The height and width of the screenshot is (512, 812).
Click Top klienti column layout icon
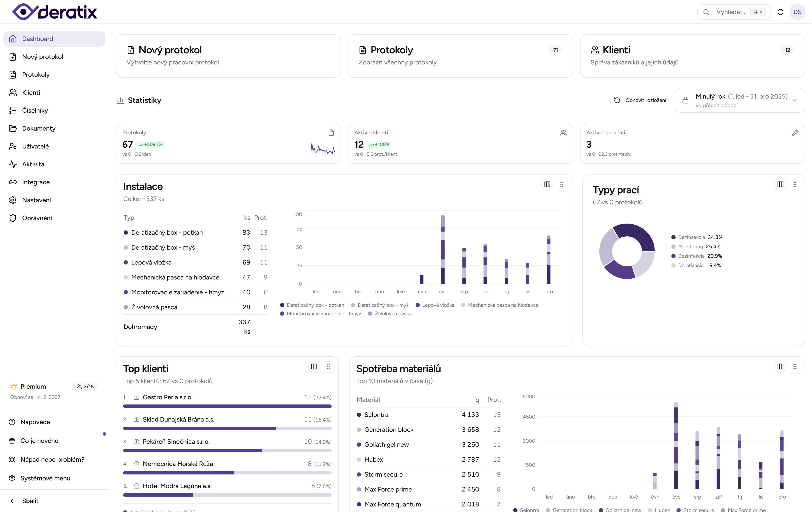pyautogui.click(x=314, y=367)
